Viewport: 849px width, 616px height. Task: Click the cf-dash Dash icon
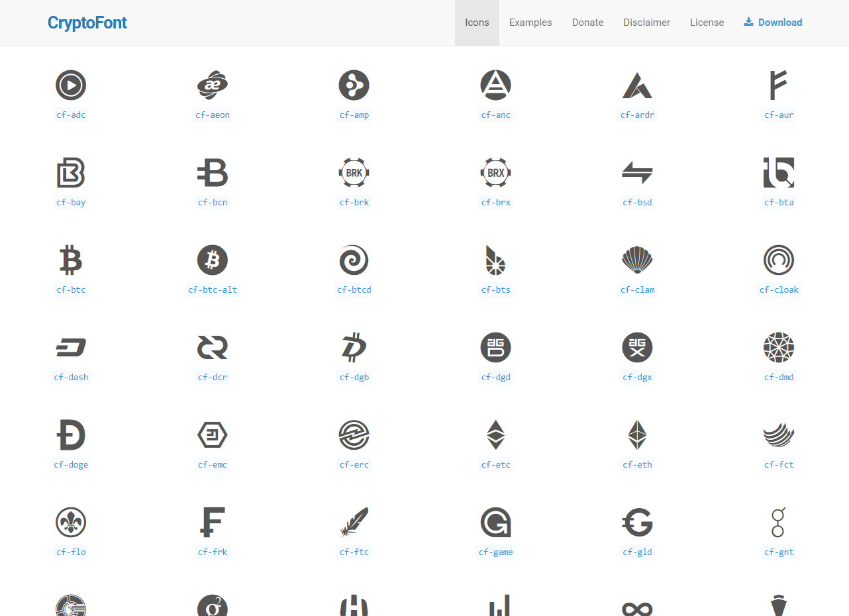click(x=71, y=347)
